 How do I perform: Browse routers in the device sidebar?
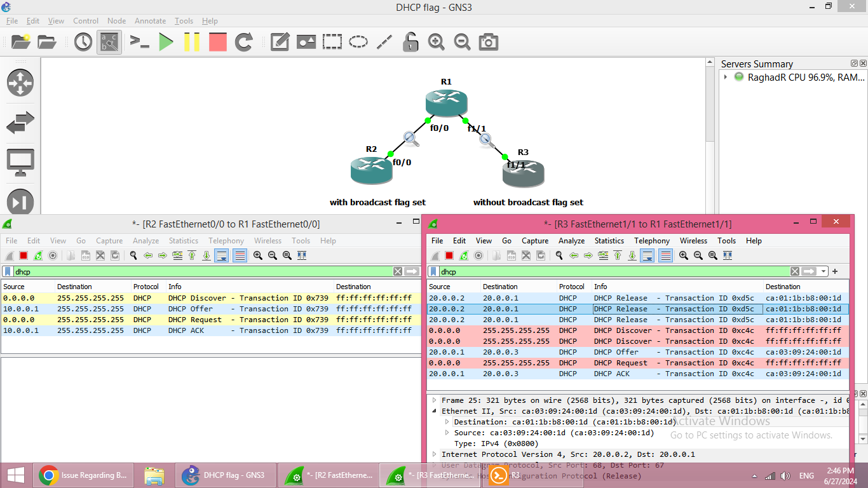click(x=20, y=83)
